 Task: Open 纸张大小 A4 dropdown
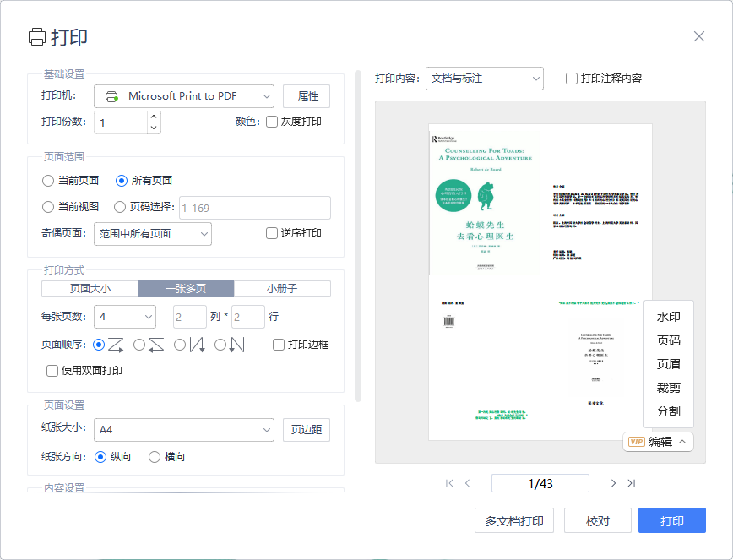click(184, 430)
